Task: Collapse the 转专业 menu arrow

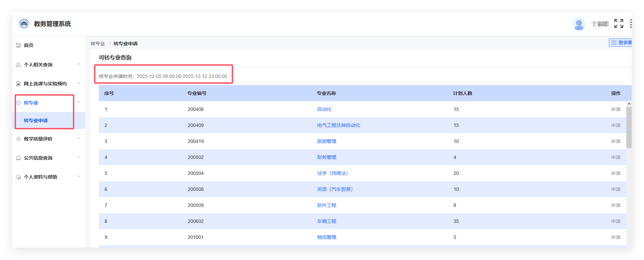Action: (79, 102)
